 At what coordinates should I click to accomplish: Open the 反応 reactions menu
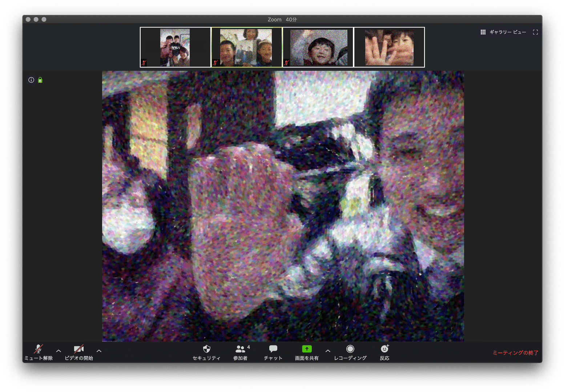tap(384, 352)
